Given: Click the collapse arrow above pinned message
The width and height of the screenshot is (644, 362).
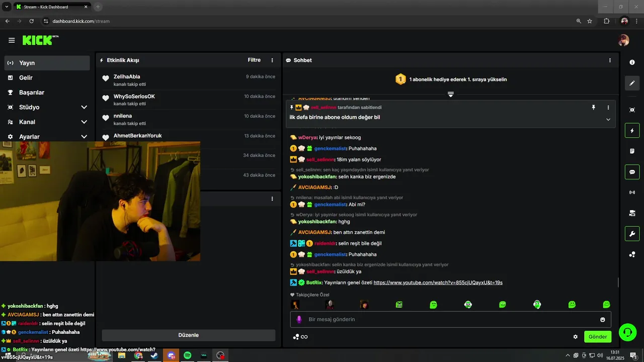Looking at the screenshot, I should (451, 95).
